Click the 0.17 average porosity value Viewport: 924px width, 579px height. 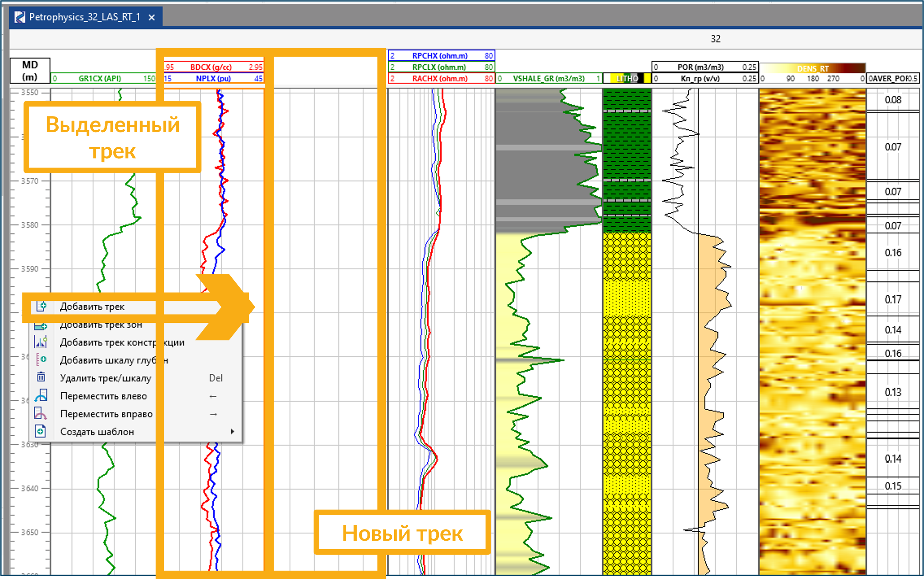click(893, 299)
